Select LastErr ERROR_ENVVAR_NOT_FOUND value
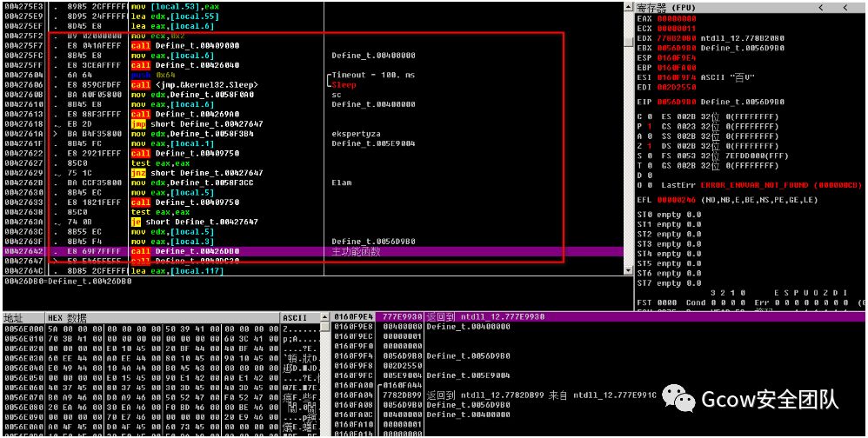 tap(779, 185)
